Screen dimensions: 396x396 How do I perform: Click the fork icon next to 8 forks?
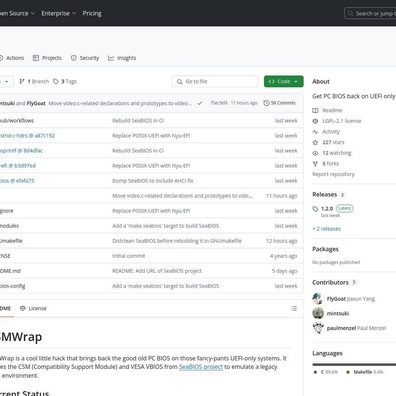pos(315,164)
